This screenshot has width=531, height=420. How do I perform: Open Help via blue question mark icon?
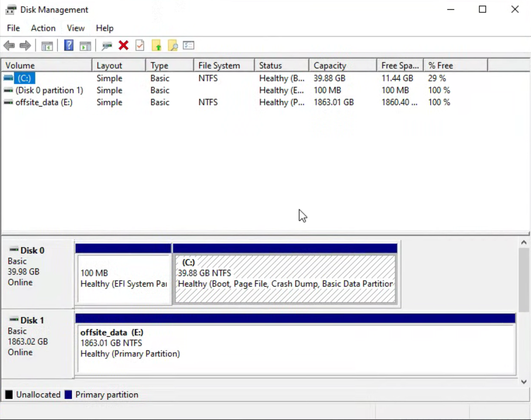coord(68,46)
